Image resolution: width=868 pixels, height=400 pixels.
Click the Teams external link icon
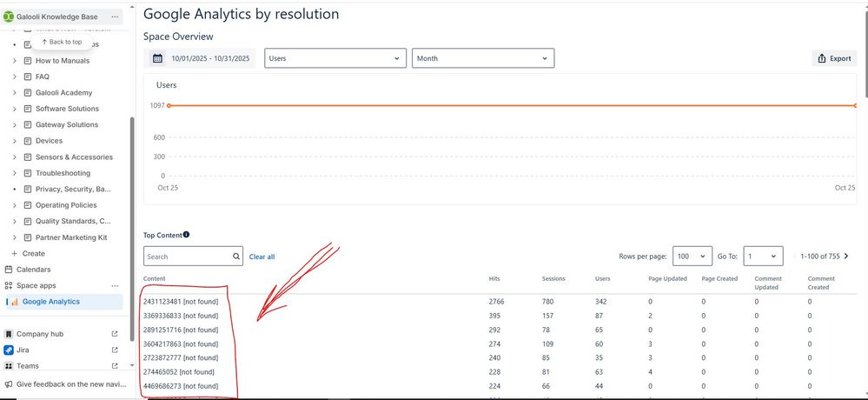(x=115, y=365)
